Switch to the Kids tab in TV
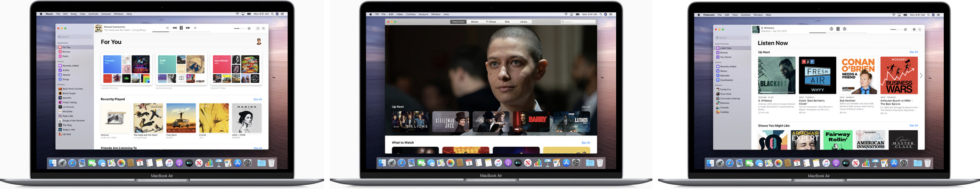Viewport: 980px width, 189px height. coord(507,22)
